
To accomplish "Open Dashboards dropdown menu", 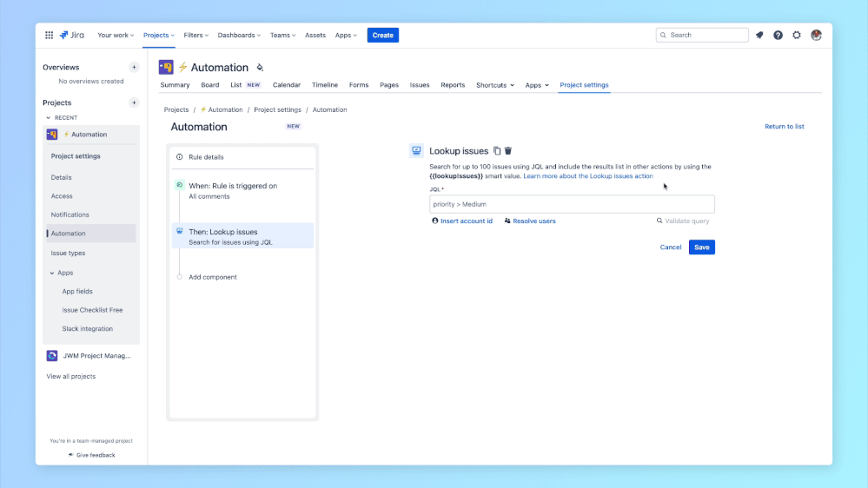I will 239,35.
